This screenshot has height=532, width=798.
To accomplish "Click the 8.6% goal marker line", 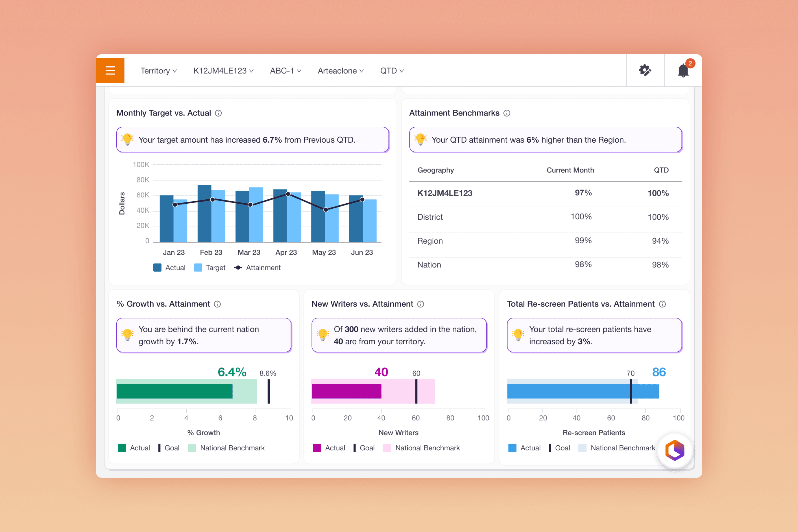I will click(268, 391).
